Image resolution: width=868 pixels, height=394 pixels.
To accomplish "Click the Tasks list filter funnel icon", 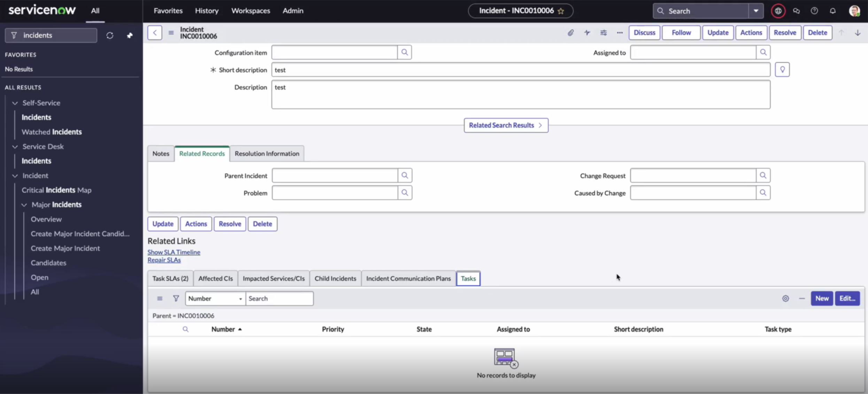I will 176,299.
